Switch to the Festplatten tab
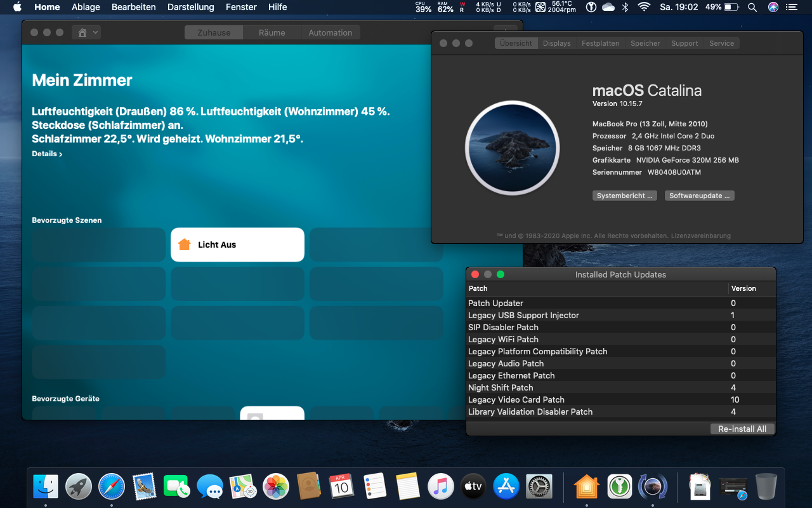 [x=601, y=43]
